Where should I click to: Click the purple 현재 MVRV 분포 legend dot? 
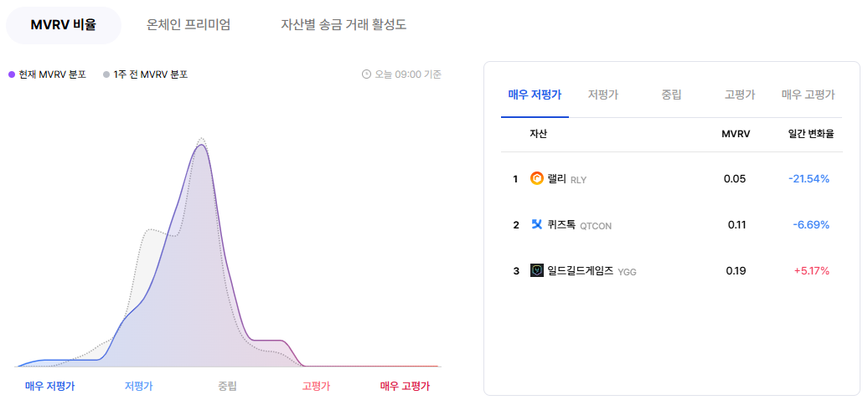point(12,74)
